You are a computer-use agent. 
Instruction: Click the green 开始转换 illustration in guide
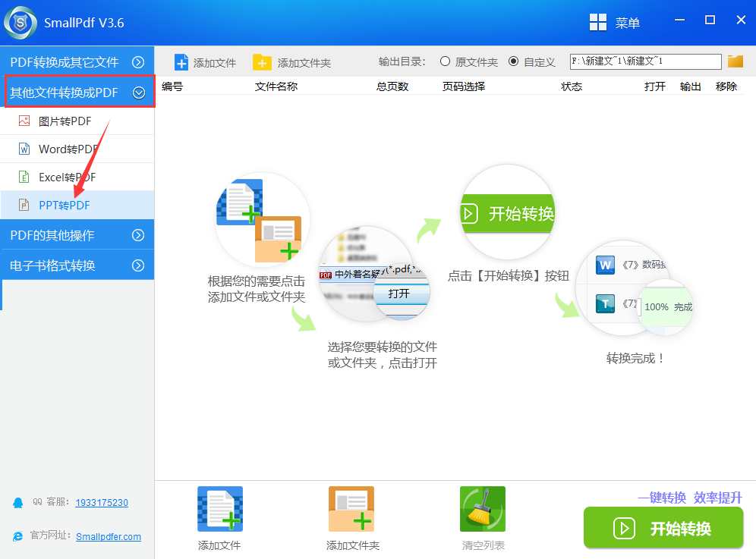click(x=509, y=212)
